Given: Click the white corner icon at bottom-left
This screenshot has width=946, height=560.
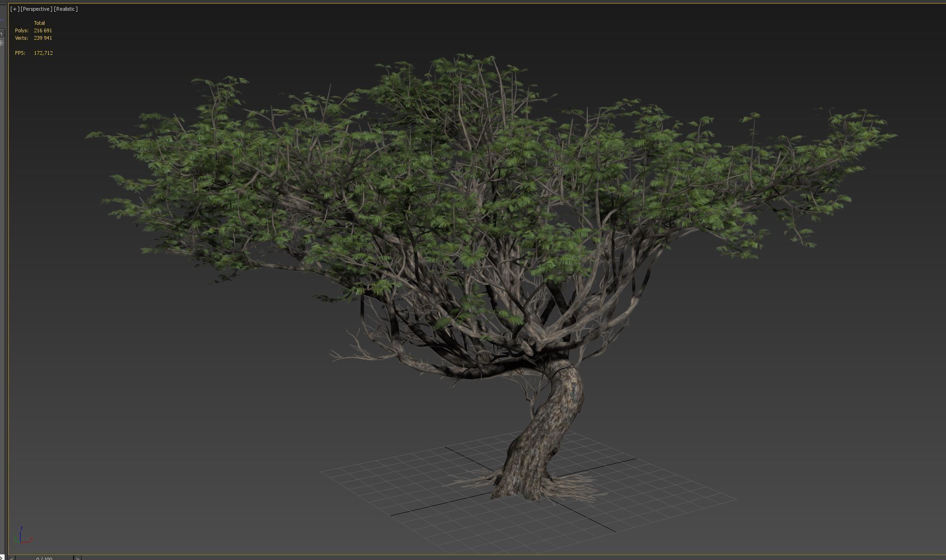Looking at the screenshot, I should pyautogui.click(x=2, y=557).
